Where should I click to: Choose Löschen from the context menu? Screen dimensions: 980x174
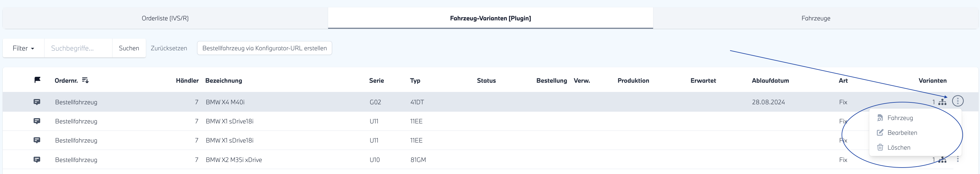tap(898, 147)
